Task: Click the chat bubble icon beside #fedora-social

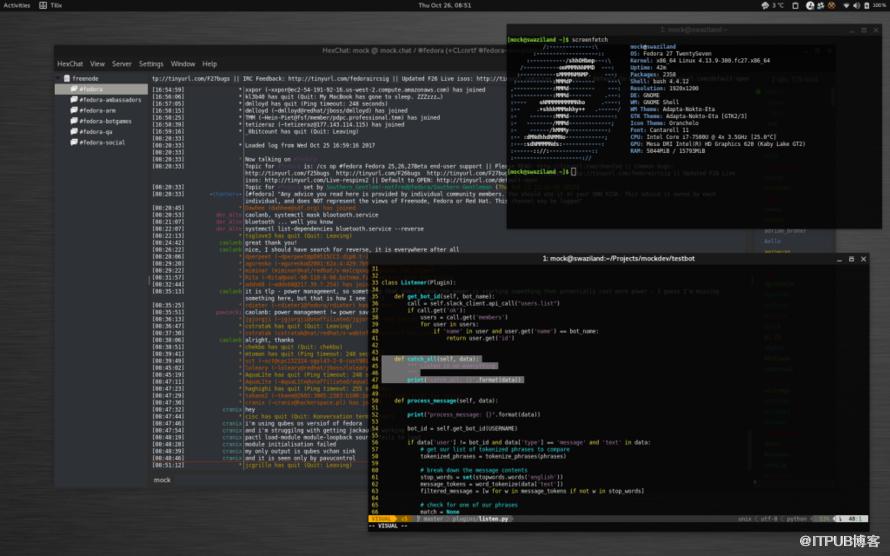Action: point(74,142)
